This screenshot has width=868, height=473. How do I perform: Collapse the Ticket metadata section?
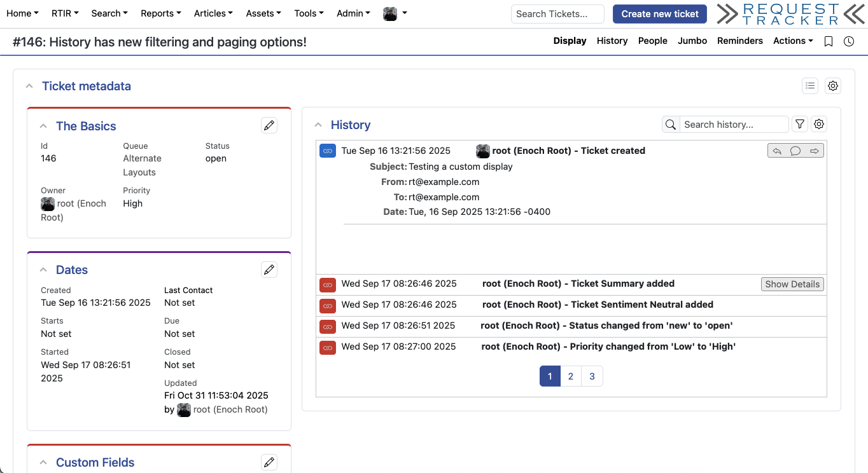(29, 86)
